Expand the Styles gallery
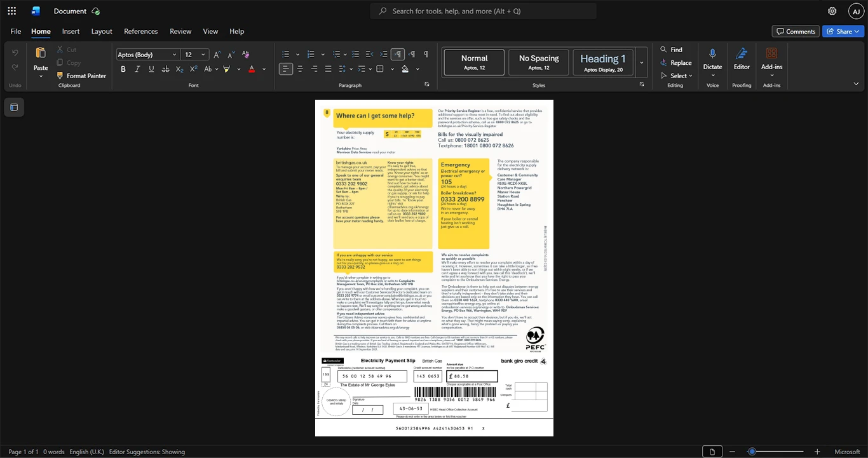This screenshot has width=868, height=458. tap(641, 62)
